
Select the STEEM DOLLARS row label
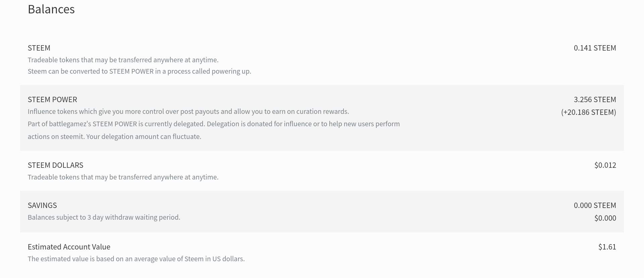55,165
